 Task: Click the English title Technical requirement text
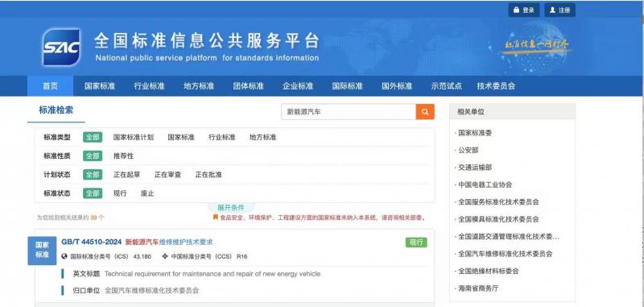pos(213,274)
